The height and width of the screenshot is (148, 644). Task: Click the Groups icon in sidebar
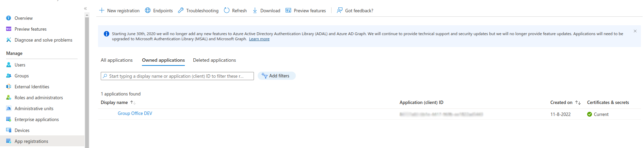(x=9, y=76)
